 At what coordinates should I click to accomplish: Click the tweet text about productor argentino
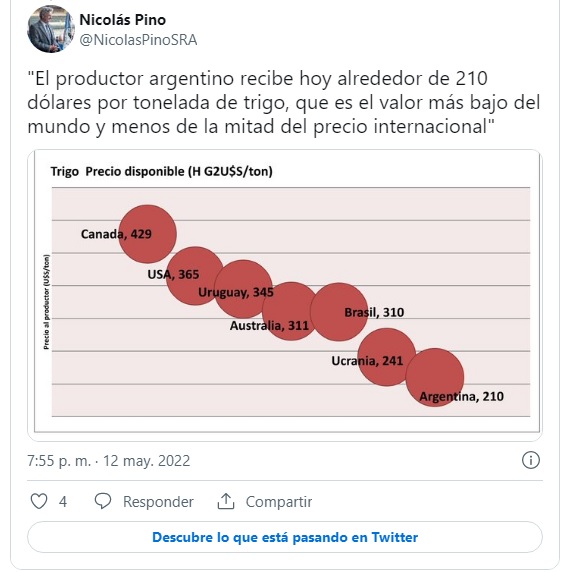coord(283,103)
